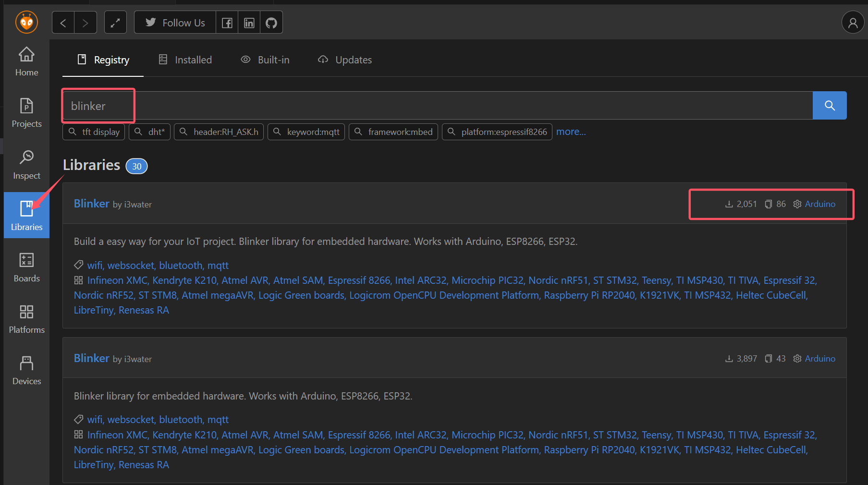Select the 'framework:mbed' search example
The image size is (868, 485).
tap(393, 132)
